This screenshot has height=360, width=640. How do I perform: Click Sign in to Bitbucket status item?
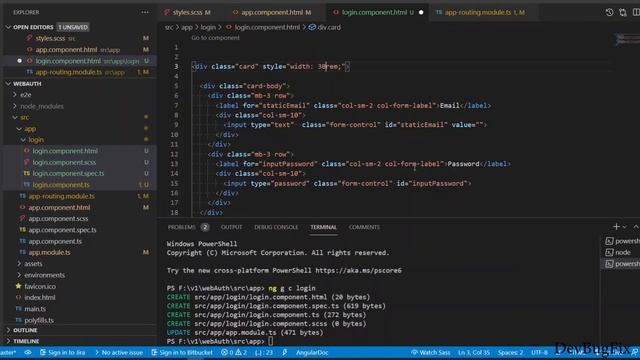(182, 352)
